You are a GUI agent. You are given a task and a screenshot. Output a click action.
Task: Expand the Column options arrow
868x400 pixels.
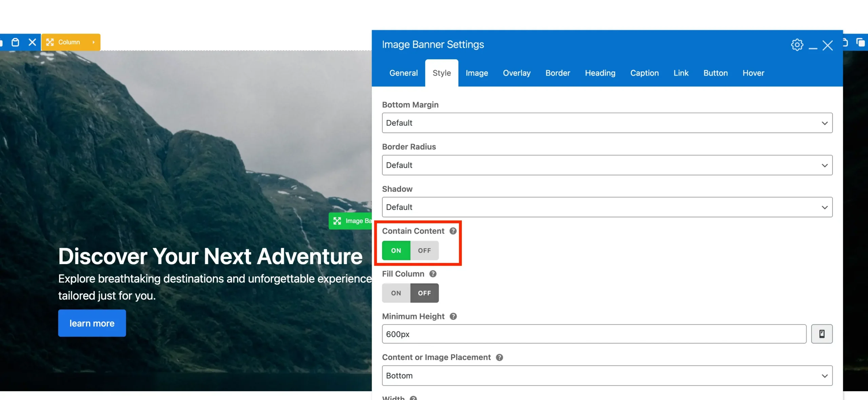(x=93, y=42)
